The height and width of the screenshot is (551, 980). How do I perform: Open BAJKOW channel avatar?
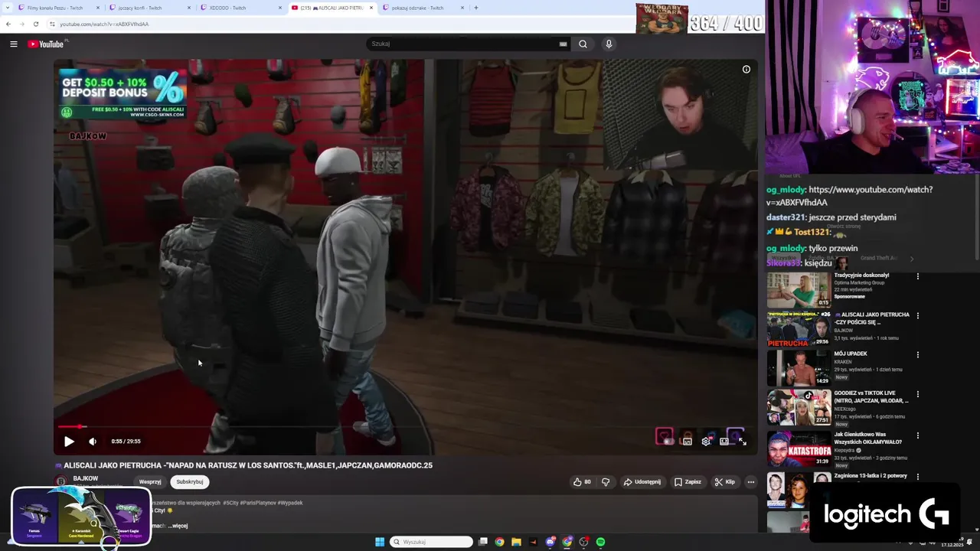click(61, 481)
